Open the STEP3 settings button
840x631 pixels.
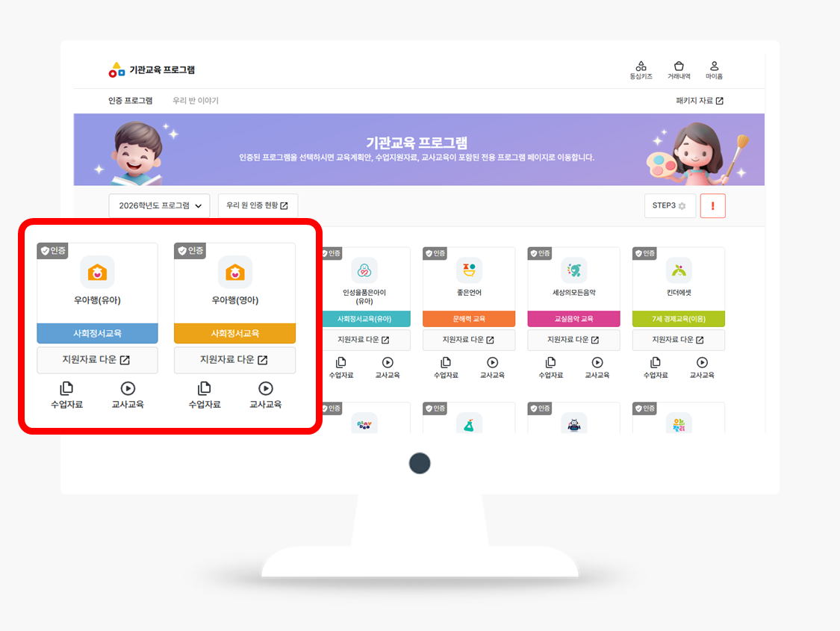[670, 205]
